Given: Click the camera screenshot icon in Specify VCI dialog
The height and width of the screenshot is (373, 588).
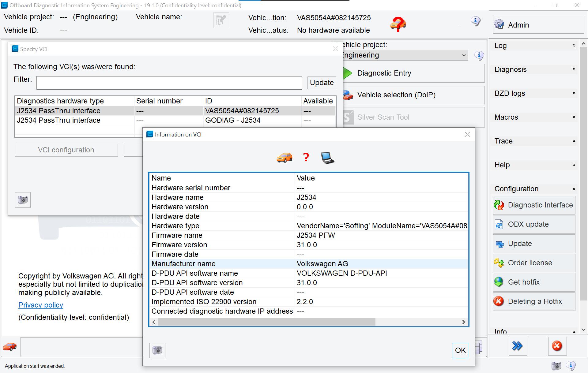Looking at the screenshot, I should 23,200.
